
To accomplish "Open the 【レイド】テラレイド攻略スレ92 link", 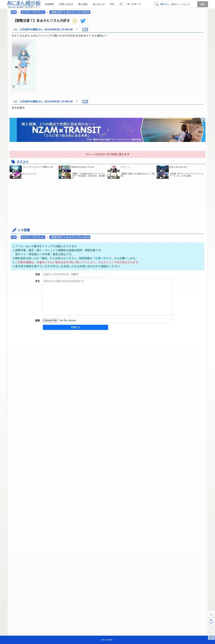I will pos(38,167).
